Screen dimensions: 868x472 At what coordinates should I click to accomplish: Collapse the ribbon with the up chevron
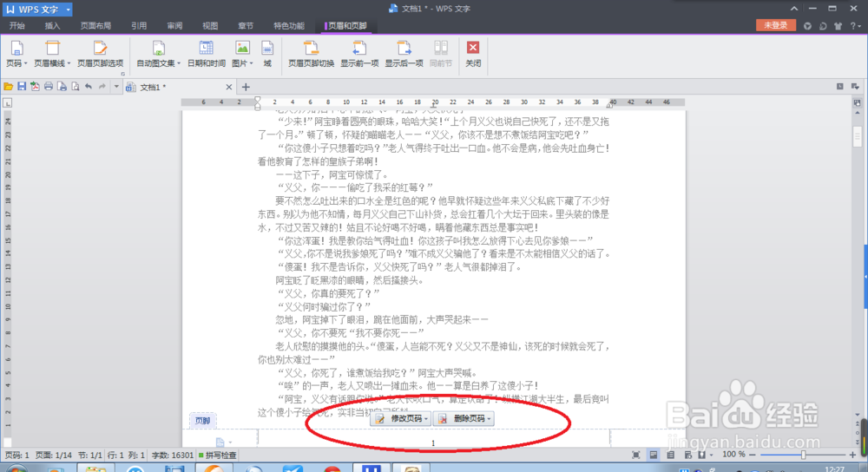(794, 9)
